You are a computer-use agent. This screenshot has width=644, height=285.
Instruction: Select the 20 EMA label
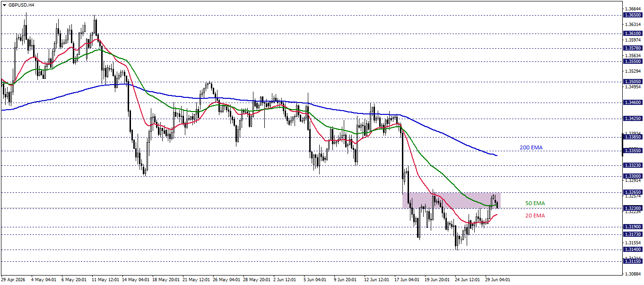535,216
